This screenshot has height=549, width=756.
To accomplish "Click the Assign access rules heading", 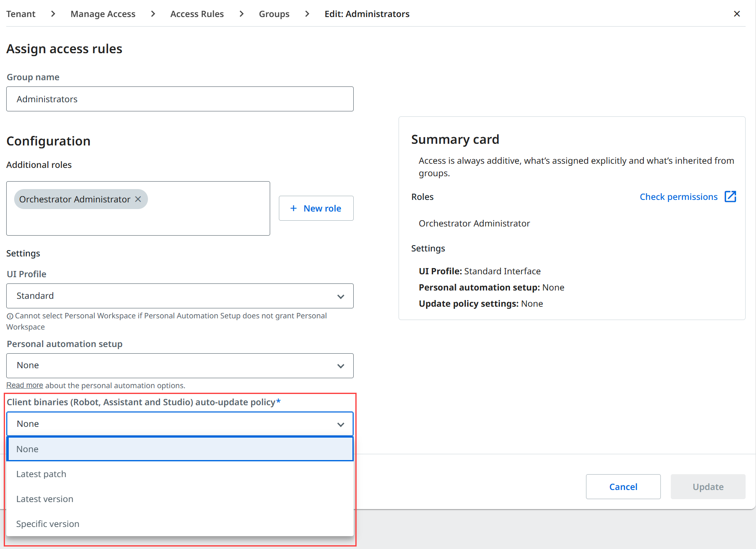I will coord(64,49).
